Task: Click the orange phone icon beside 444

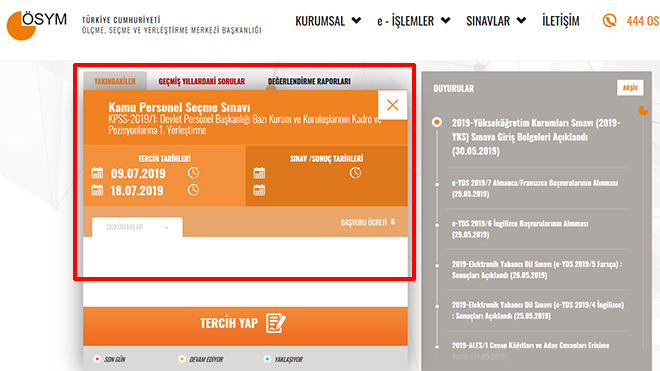Action: 609,20
